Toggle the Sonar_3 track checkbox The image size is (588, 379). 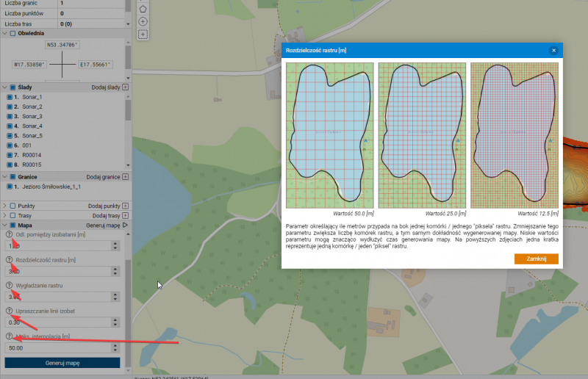coord(9,117)
